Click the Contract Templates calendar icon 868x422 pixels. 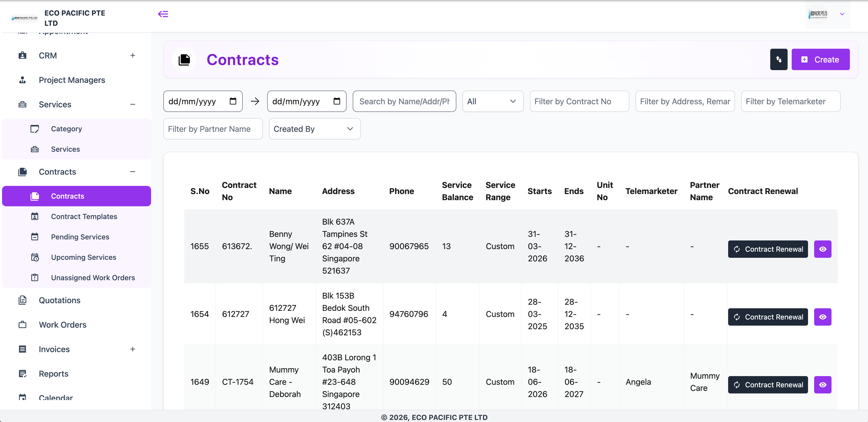[35, 216]
